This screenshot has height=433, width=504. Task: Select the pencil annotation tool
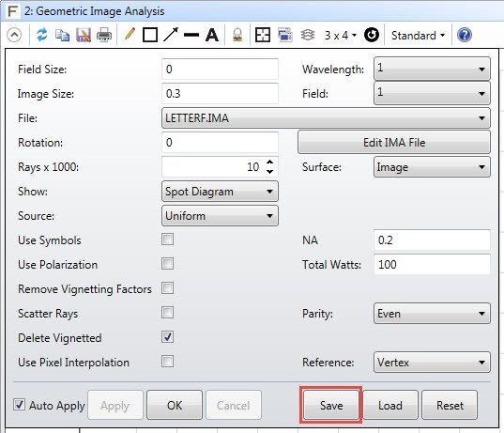130,34
